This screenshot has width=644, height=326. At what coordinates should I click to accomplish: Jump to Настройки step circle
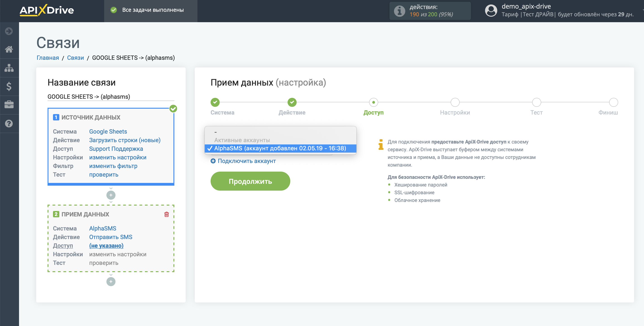point(455,102)
